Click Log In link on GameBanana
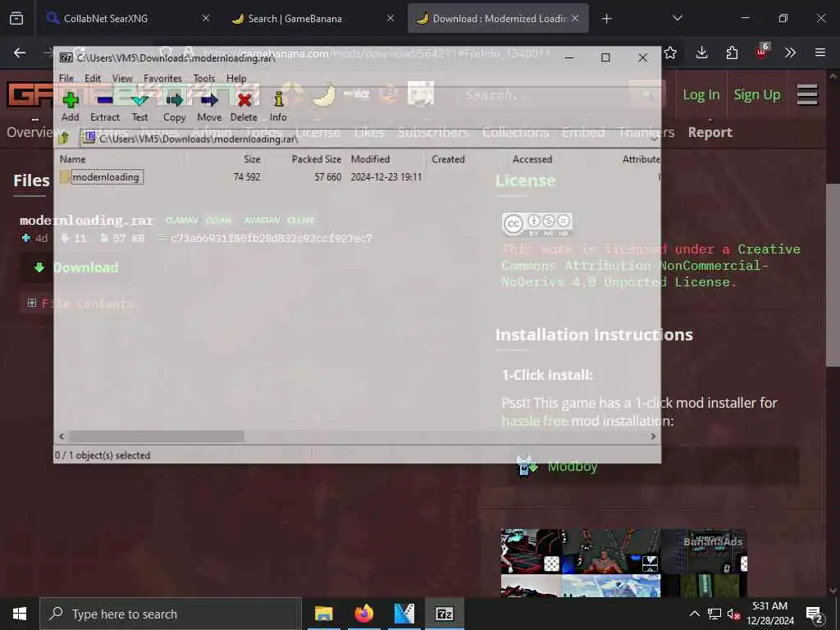 point(701,95)
